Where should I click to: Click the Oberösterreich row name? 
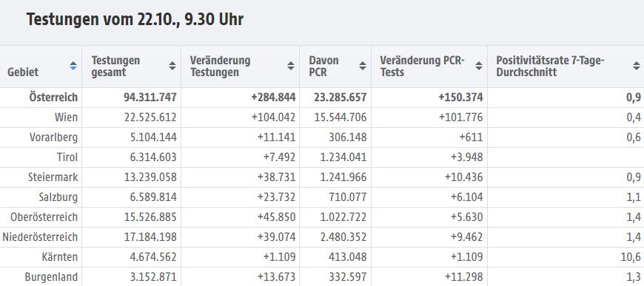pos(44,217)
